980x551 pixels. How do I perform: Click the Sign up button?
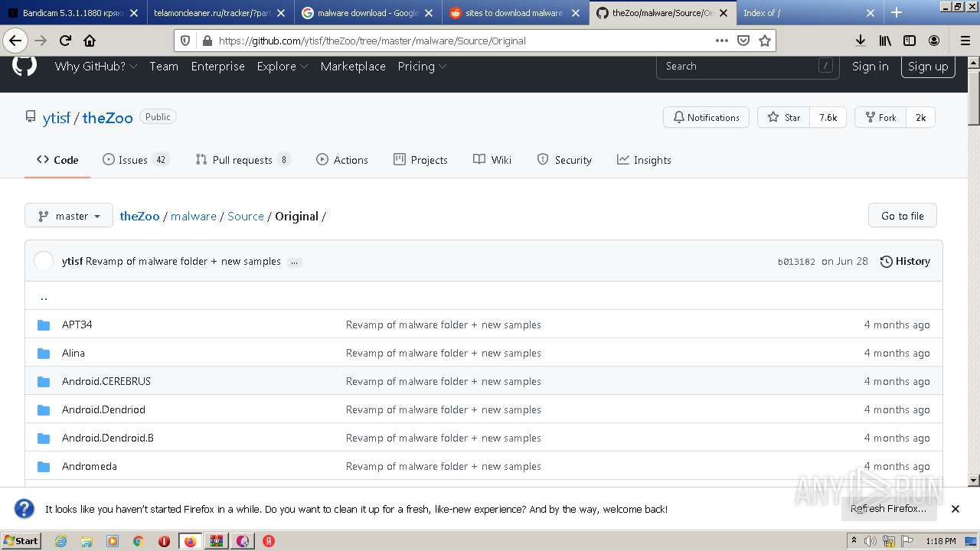tap(928, 67)
